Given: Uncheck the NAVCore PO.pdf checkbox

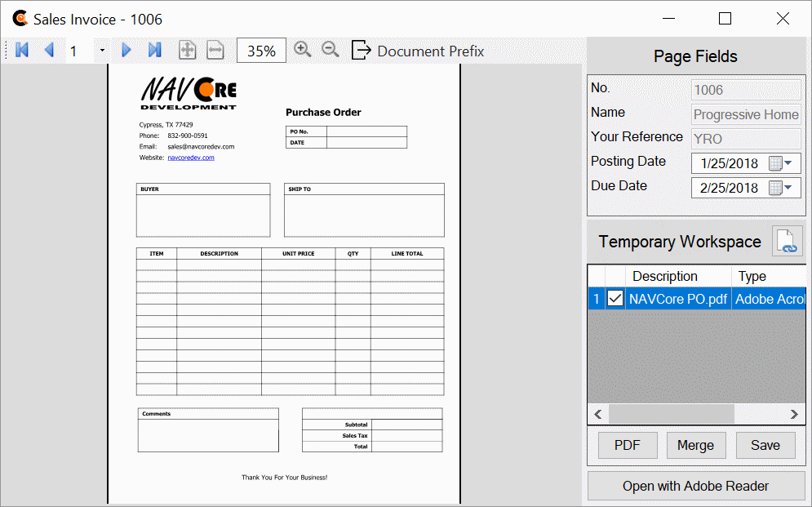Looking at the screenshot, I should (x=615, y=298).
